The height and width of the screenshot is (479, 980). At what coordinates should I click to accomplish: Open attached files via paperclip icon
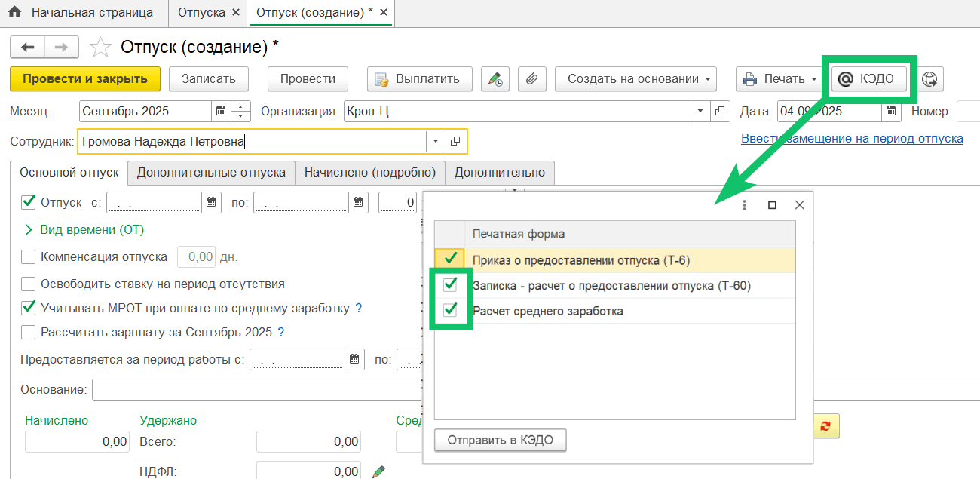(x=532, y=79)
